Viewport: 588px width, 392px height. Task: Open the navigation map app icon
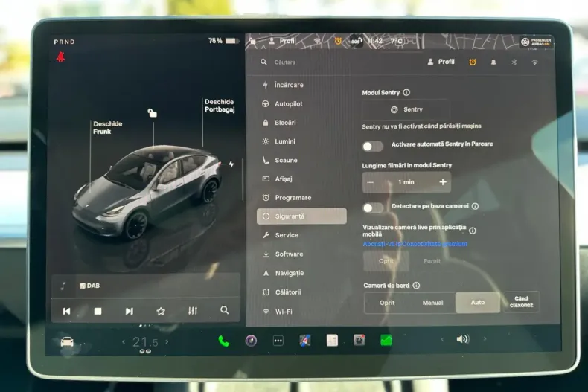305,340
